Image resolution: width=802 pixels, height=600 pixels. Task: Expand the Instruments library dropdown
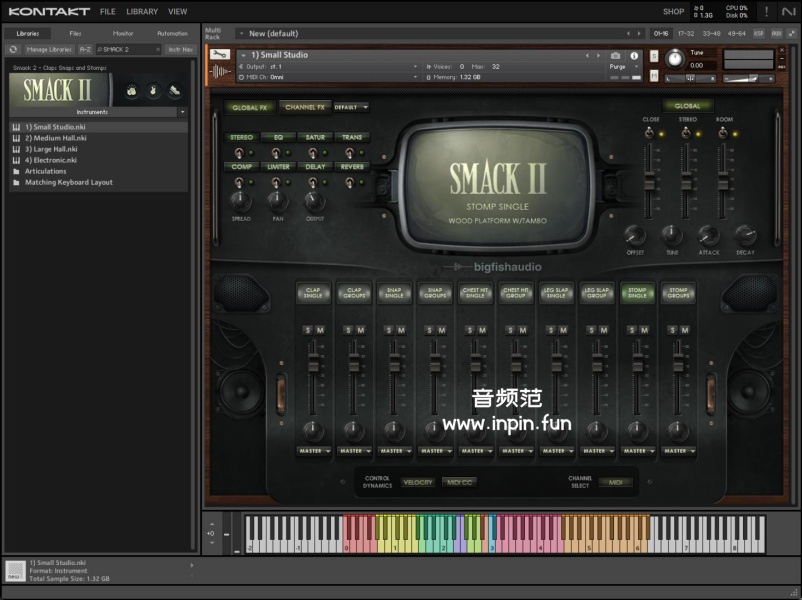coord(181,112)
